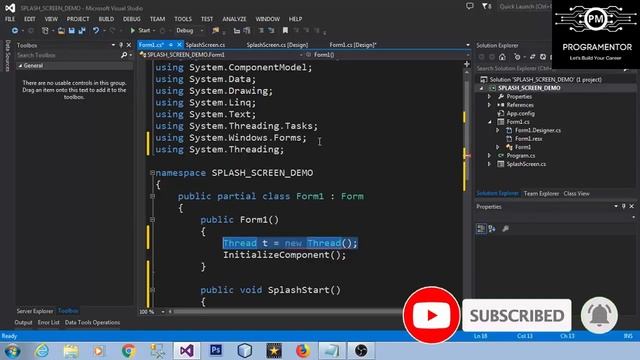640x360 pixels.
Task: Open the DEBUG menu
Action: [x=131, y=19]
